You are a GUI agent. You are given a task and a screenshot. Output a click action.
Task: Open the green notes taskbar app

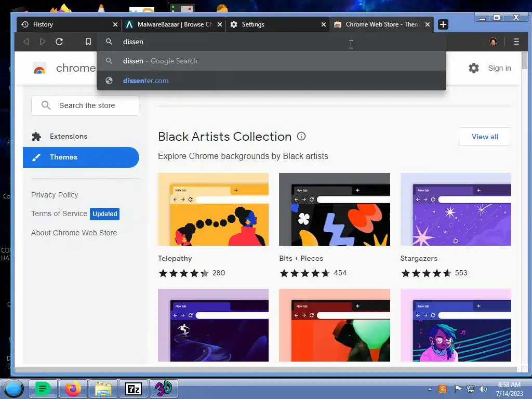point(43,389)
